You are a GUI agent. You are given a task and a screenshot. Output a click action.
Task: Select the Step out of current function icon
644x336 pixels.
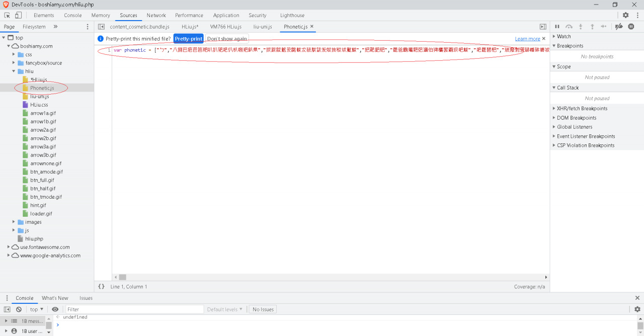pyautogui.click(x=592, y=26)
